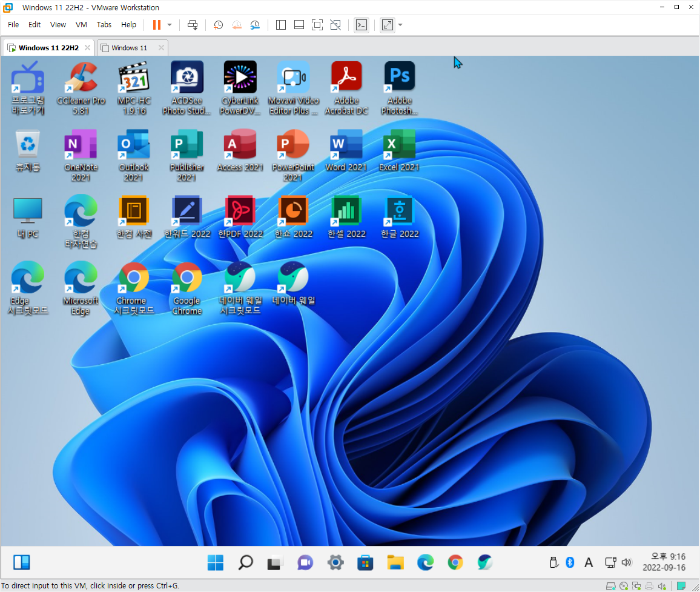Select the Access 2021 icon
This screenshot has width=700, height=592.
coord(240,150)
